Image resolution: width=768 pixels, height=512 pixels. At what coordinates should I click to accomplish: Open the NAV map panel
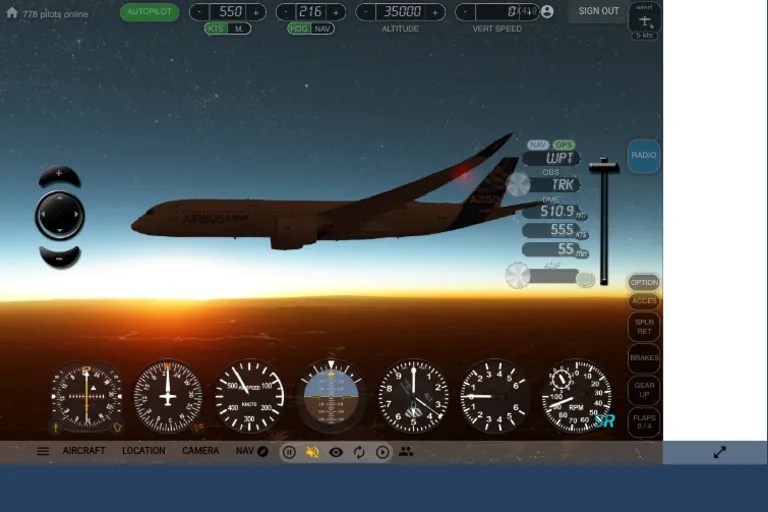coord(252,451)
